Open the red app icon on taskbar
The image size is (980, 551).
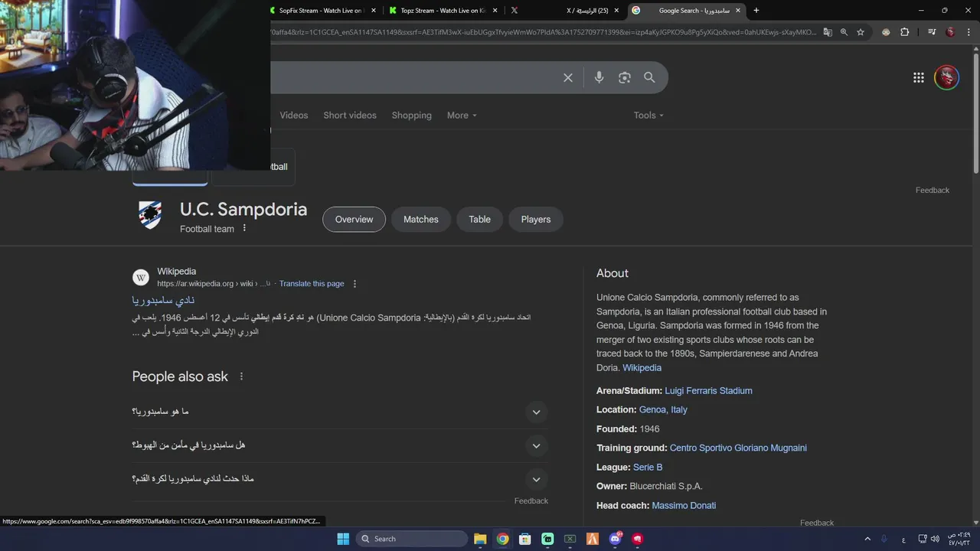pos(637,539)
